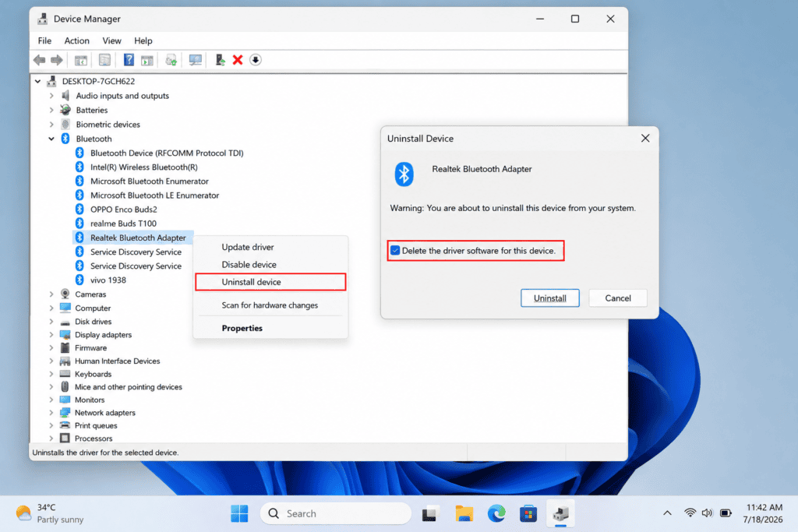This screenshot has width=798, height=532.
Task: Collapse the Bluetooth category
Action: [x=51, y=139]
